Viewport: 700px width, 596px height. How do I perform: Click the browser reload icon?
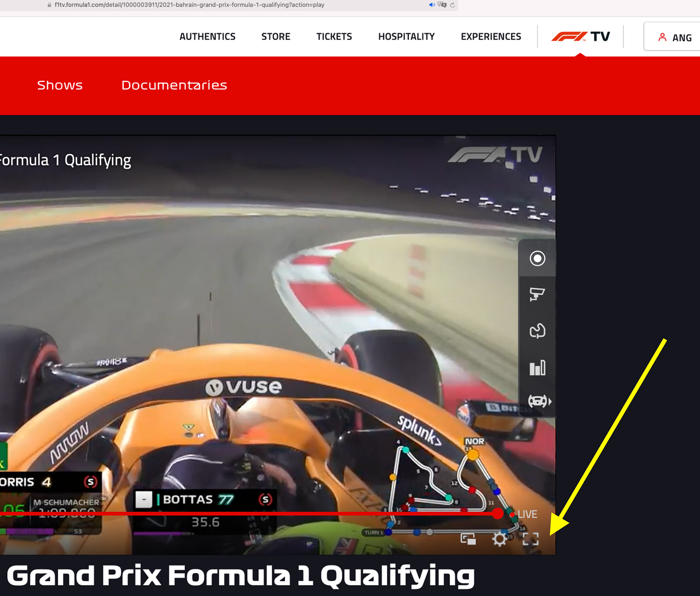click(x=453, y=5)
